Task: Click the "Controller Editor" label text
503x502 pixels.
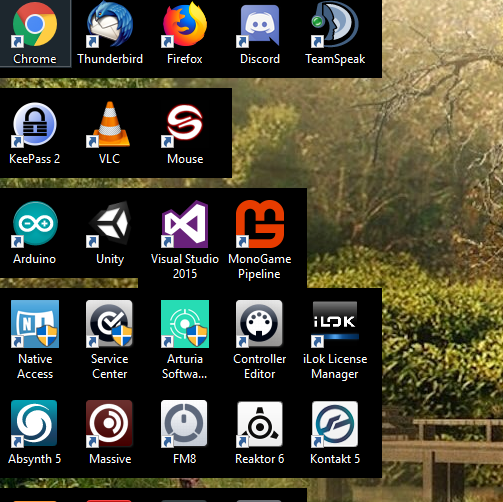Action: 260,366
